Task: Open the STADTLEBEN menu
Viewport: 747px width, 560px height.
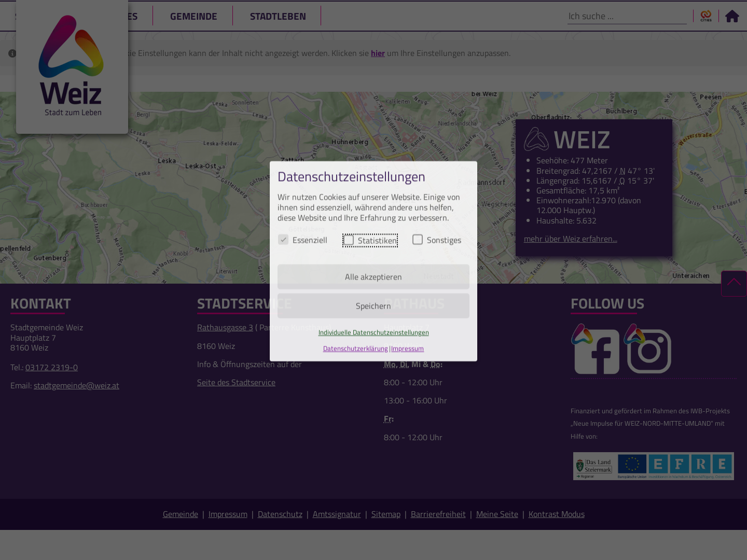Action: 278,16
